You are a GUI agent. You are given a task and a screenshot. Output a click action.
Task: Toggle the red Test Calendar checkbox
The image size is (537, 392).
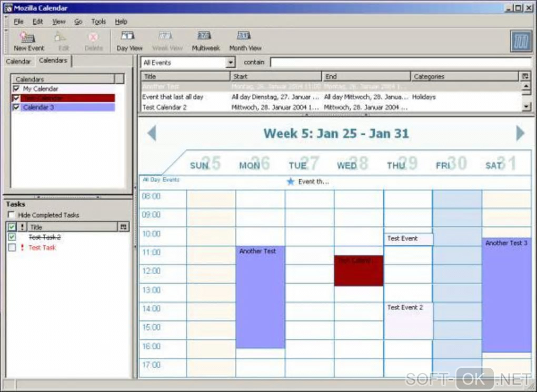pyautogui.click(x=16, y=98)
